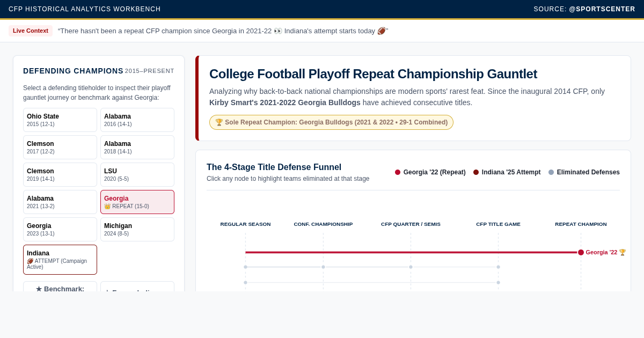The image size is (644, 338).
Task: Select the Alabama 2018 (14-1) card
Action: [137, 147]
